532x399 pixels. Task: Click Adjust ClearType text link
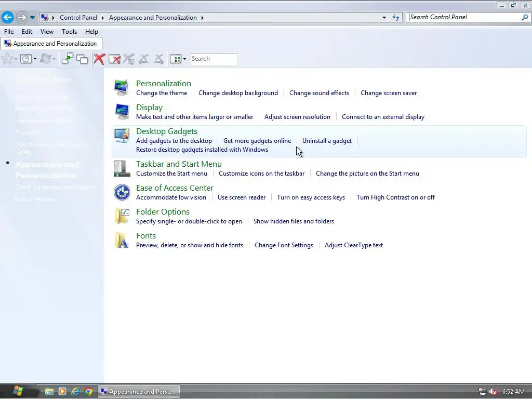coord(353,245)
